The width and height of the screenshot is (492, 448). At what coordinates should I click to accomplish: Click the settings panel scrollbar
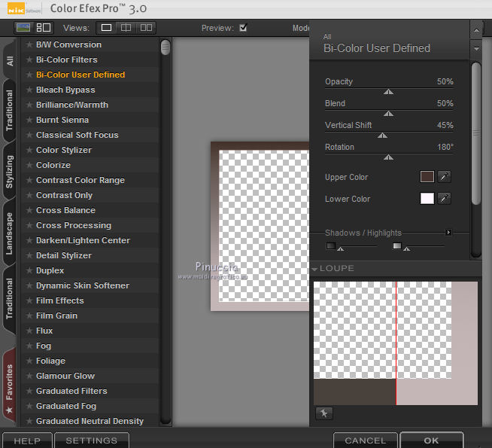476,133
